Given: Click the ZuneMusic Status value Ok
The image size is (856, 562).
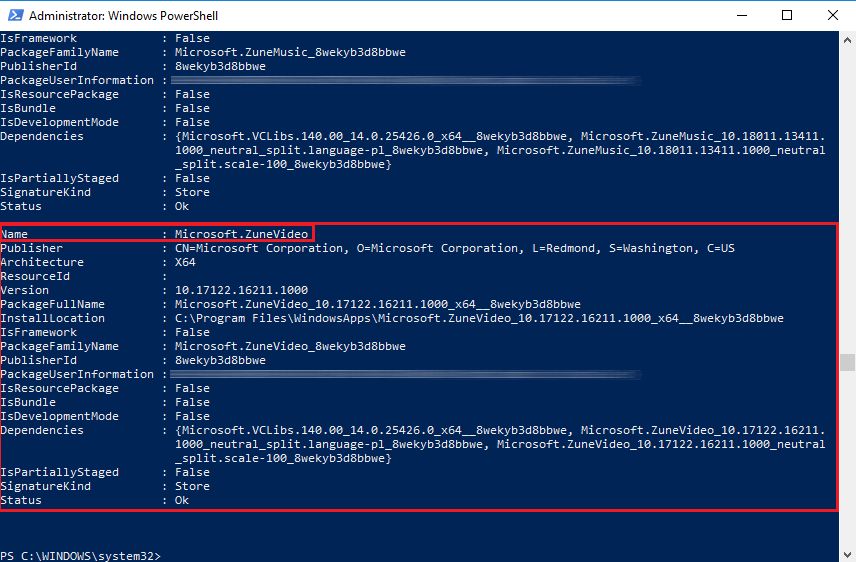Looking at the screenshot, I should pos(182,206).
